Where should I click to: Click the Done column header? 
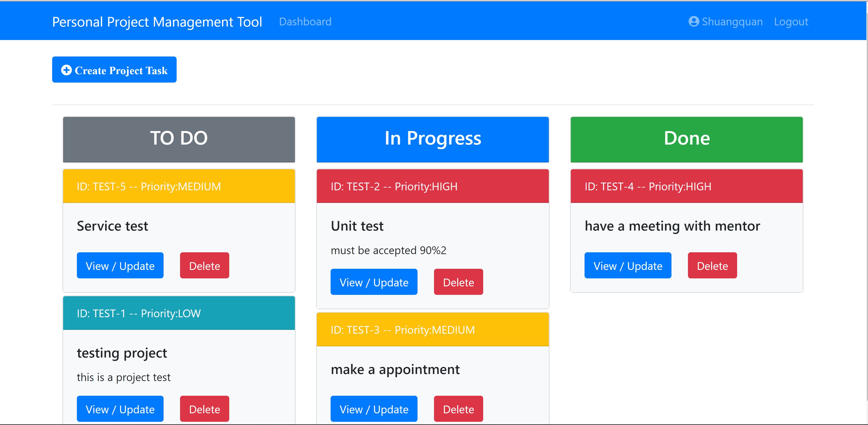tap(687, 140)
